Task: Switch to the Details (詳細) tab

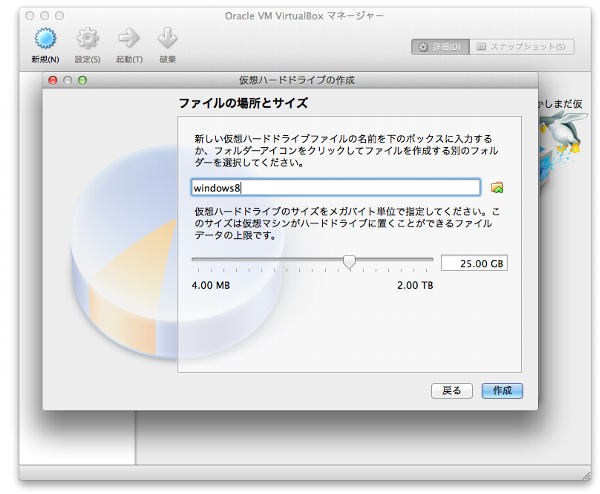Action: [440, 47]
